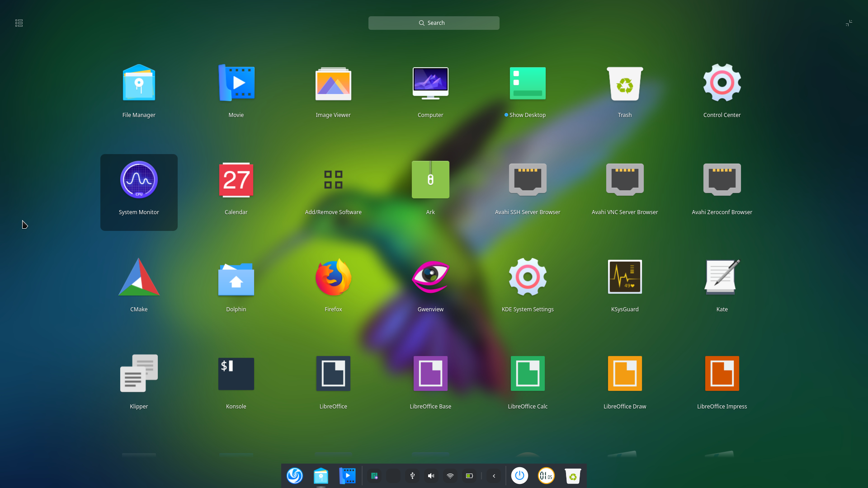The width and height of the screenshot is (868, 488).
Task: Click the battery status tray icon
Action: point(469,476)
